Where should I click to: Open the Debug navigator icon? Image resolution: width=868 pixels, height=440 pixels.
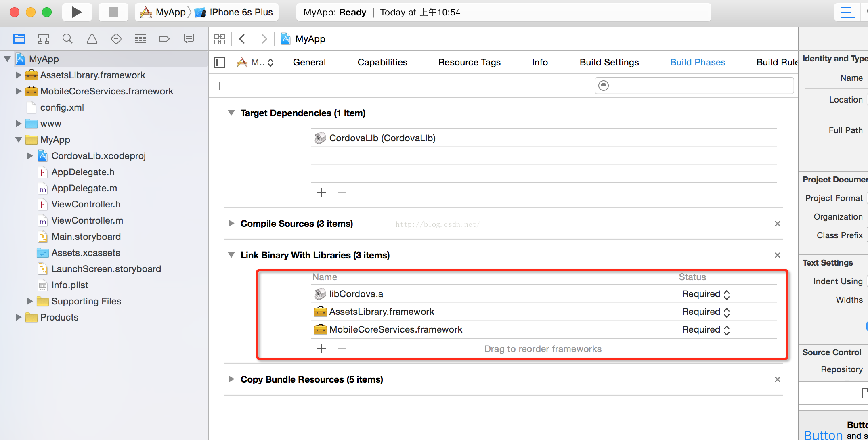pyautogui.click(x=140, y=39)
